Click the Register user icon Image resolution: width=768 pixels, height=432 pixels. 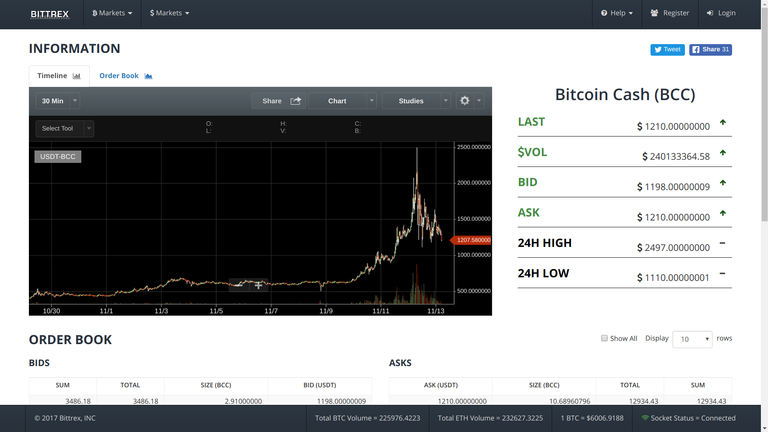click(654, 13)
